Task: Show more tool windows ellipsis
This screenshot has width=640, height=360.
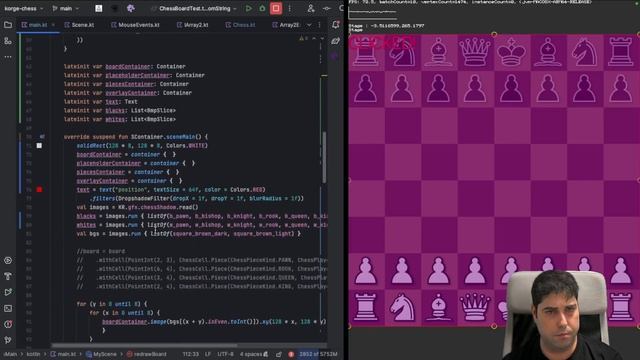Action: [8, 56]
